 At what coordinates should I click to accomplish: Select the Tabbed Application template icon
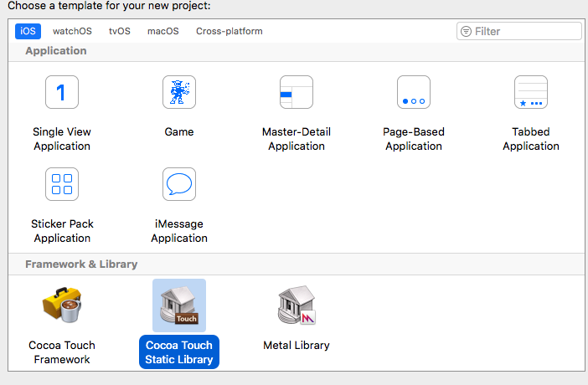(x=531, y=92)
